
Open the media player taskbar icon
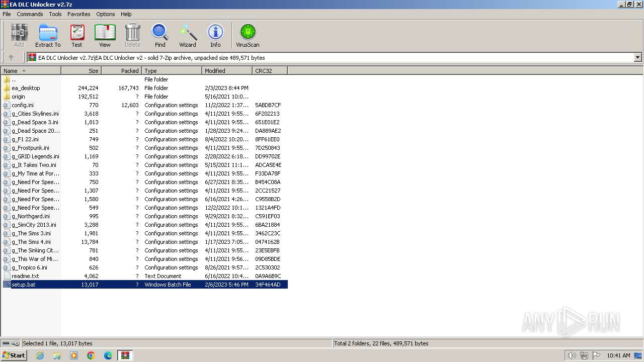coord(74,355)
